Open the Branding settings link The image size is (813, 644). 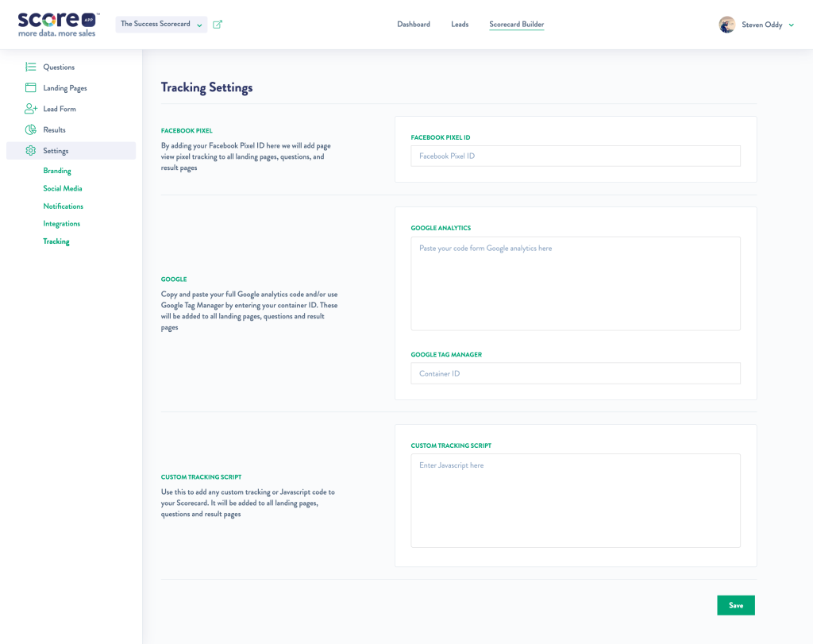(57, 171)
